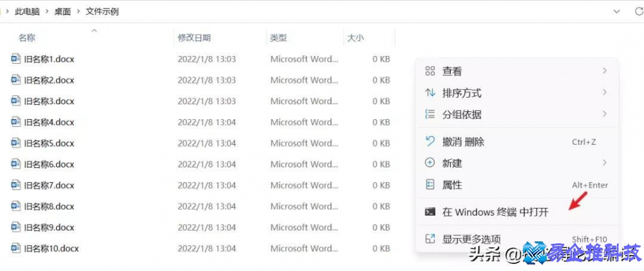Select file name 旧名称10.docx
Viewport: 644px width, 271px height.
pos(52,248)
